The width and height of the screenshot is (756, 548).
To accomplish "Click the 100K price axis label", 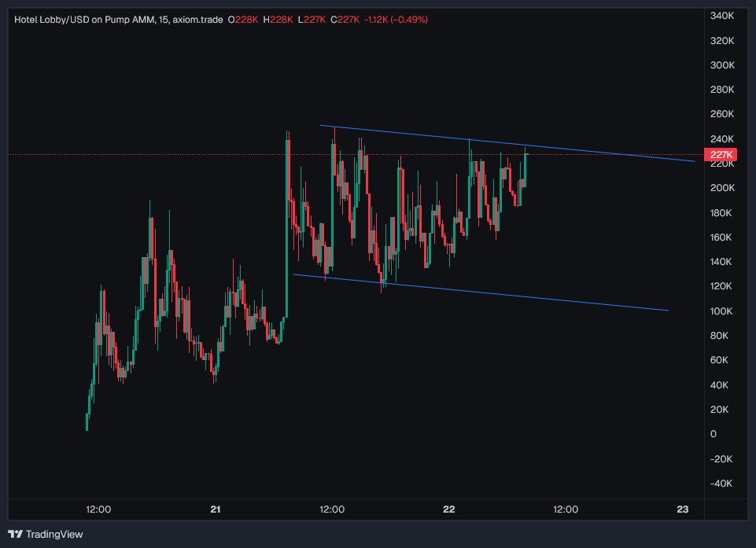I will 721,311.
